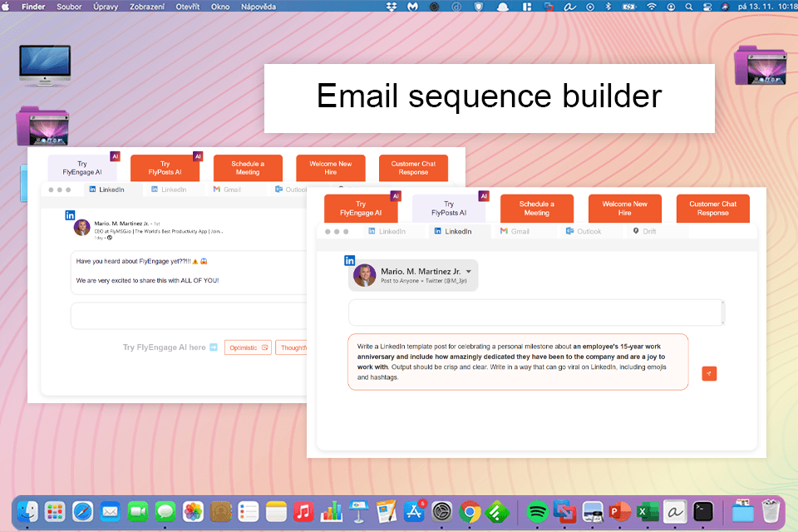Click the Siri icon in the menu bar

click(725, 7)
